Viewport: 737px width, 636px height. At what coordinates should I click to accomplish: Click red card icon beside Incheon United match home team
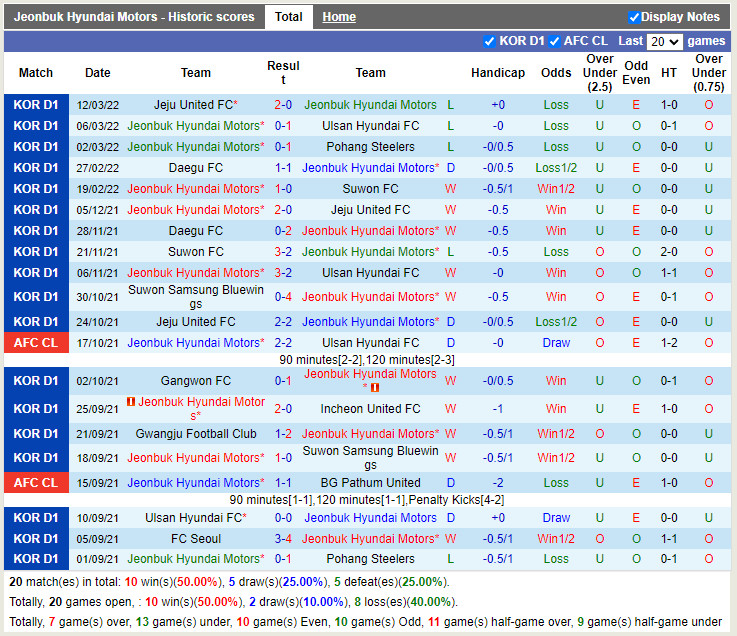[131, 402]
